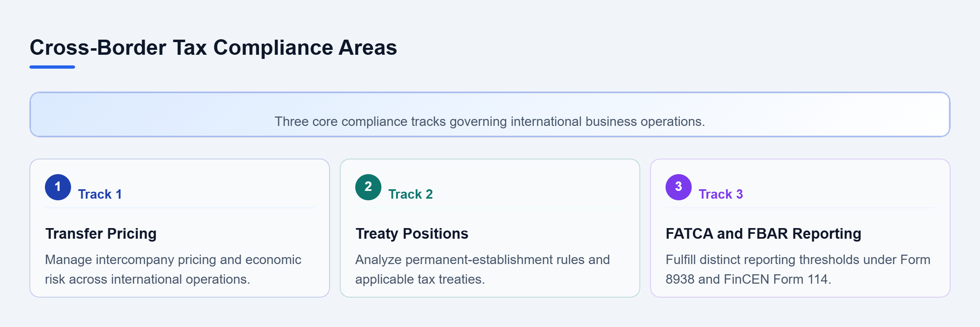
Task: Click the blue number 1 circle badge
Action: (58, 187)
